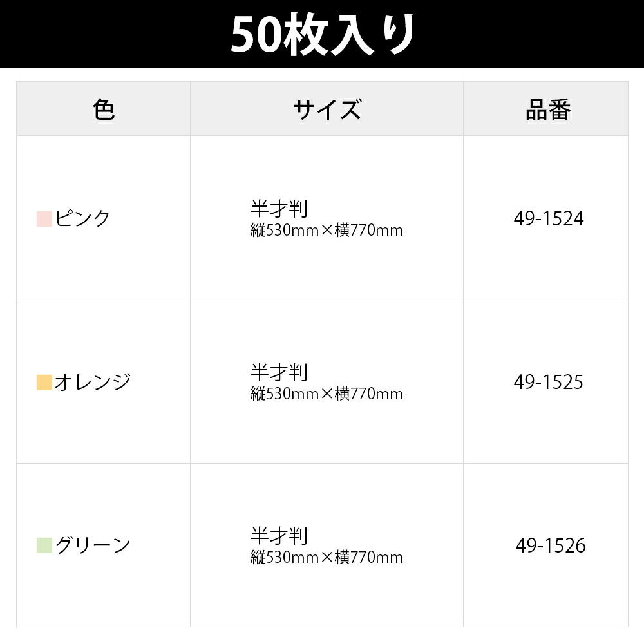This screenshot has width=644, height=644.
Task: Click the サイズ column header
Action: [327, 109]
